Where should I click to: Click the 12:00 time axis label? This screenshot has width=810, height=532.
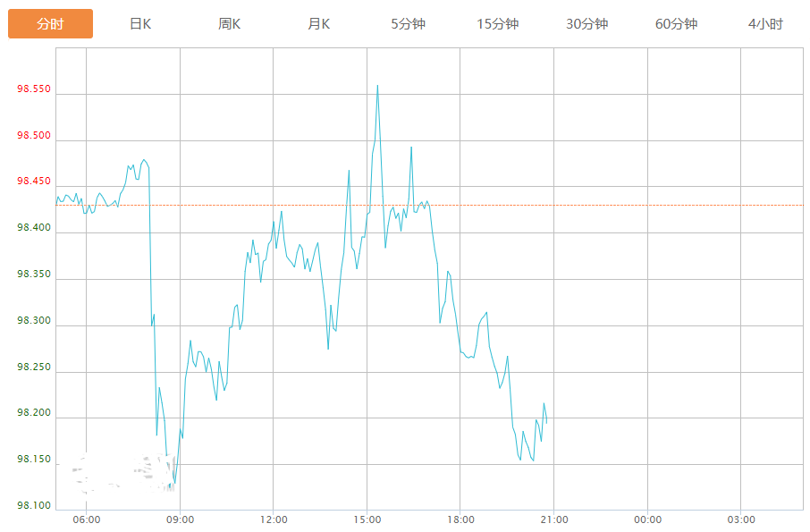tap(274, 519)
